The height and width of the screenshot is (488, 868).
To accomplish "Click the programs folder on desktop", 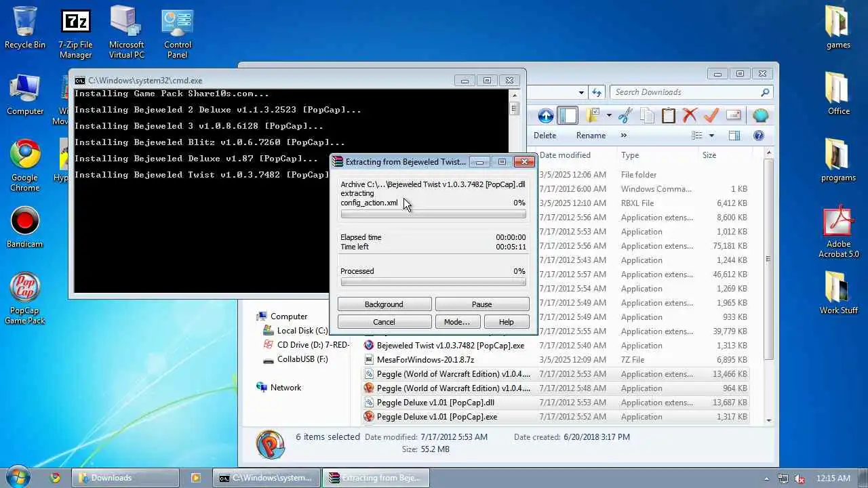I will [838, 160].
